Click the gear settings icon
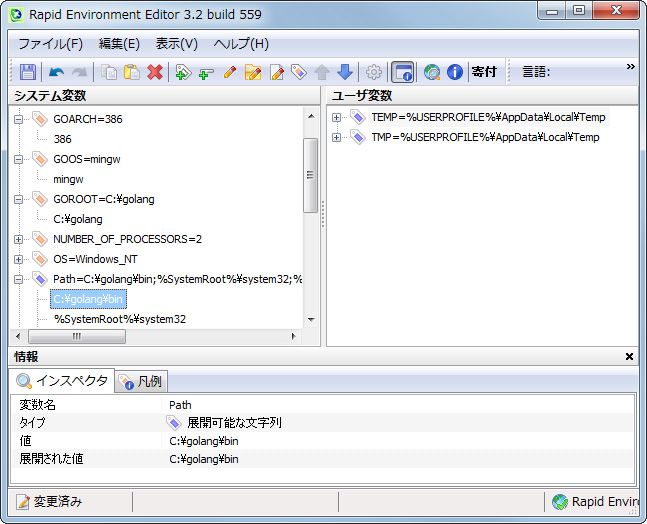This screenshot has height=524, width=647. click(374, 72)
